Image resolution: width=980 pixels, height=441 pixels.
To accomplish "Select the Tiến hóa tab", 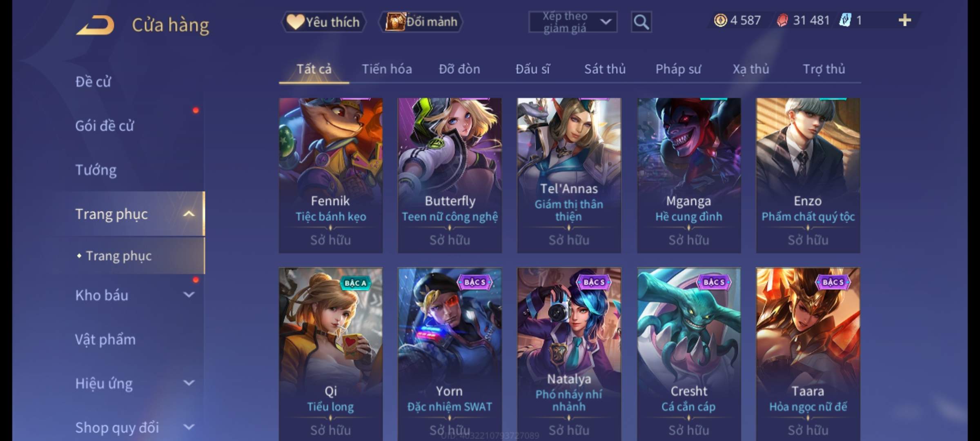I will point(387,69).
